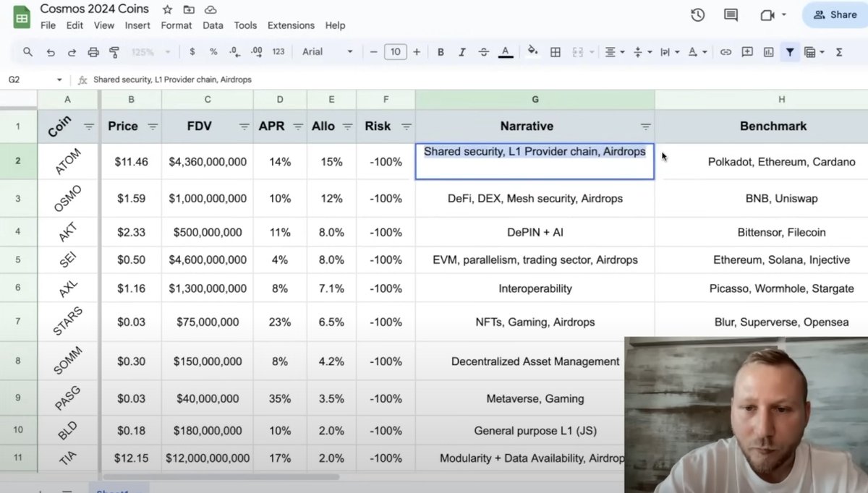Open the FDV column filter
This screenshot has width=868, height=493.
coord(244,127)
